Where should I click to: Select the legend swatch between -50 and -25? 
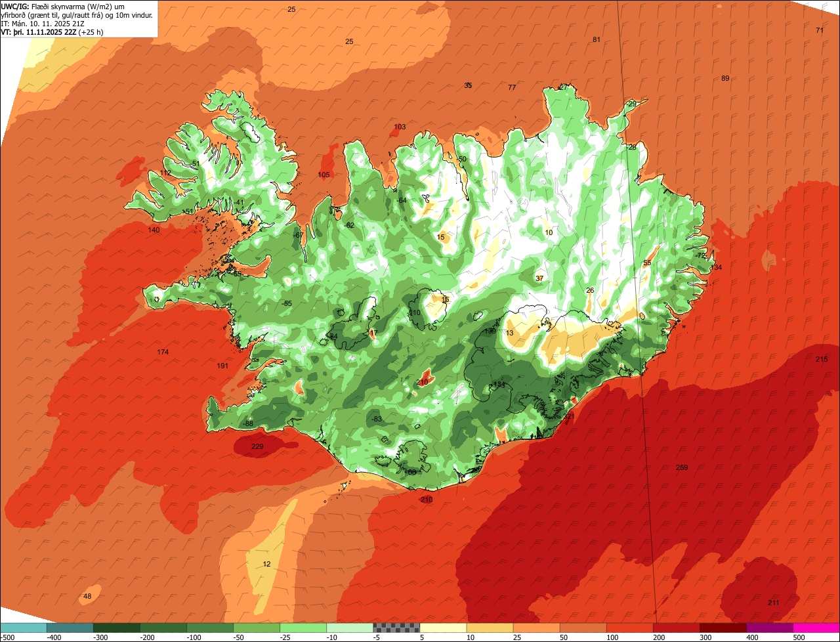[x=256, y=628]
